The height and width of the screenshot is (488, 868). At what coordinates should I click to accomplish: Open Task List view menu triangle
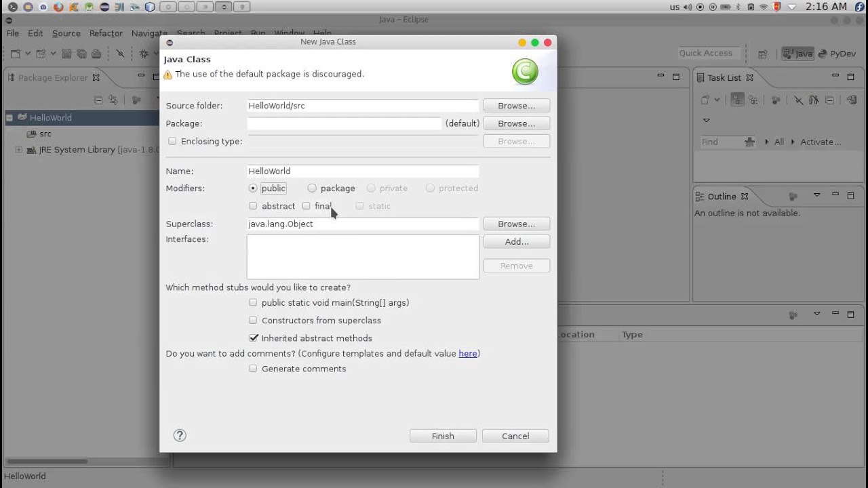pyautogui.click(x=706, y=120)
